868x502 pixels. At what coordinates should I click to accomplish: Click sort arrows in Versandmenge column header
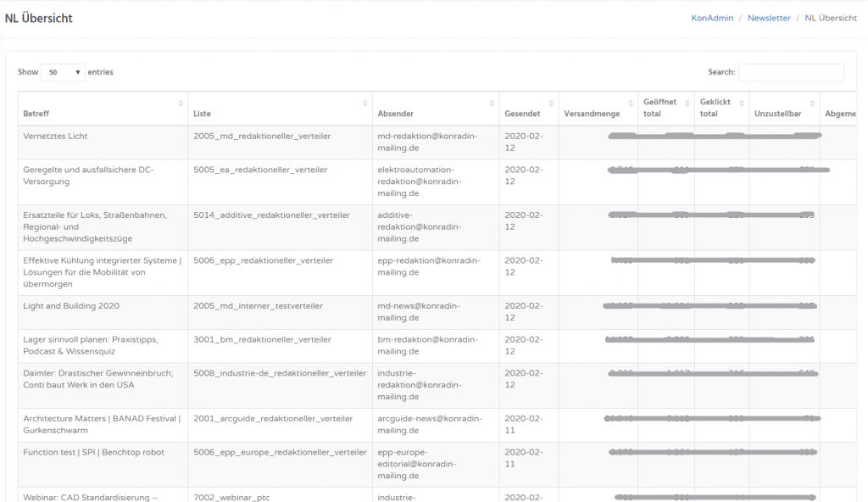pyautogui.click(x=631, y=103)
